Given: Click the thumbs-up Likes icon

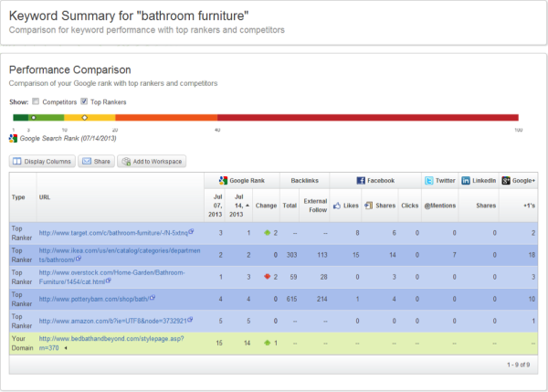Looking at the screenshot, I should click(x=337, y=206).
